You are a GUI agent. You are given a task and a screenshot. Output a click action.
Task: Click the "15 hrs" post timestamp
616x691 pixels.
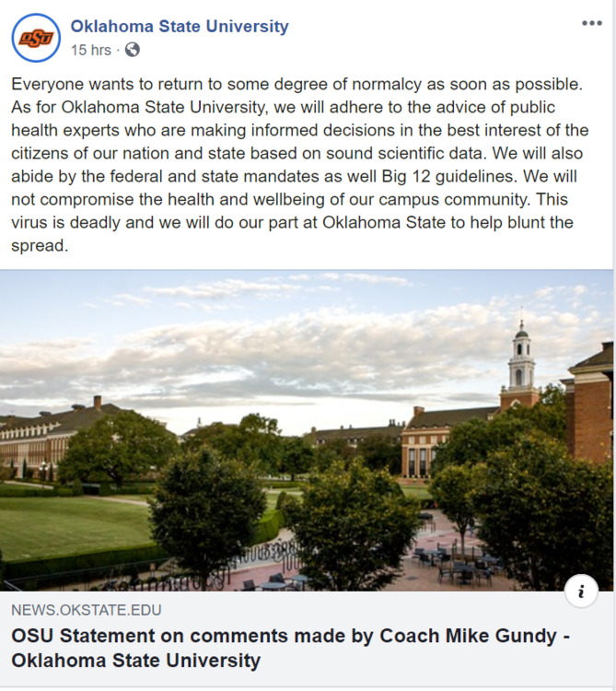coord(92,49)
